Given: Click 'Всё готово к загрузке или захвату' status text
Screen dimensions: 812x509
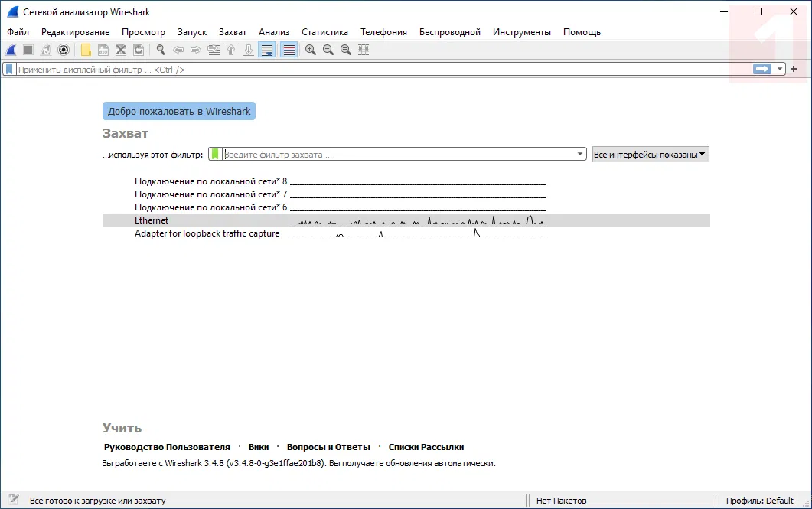Looking at the screenshot, I should pyautogui.click(x=97, y=501).
